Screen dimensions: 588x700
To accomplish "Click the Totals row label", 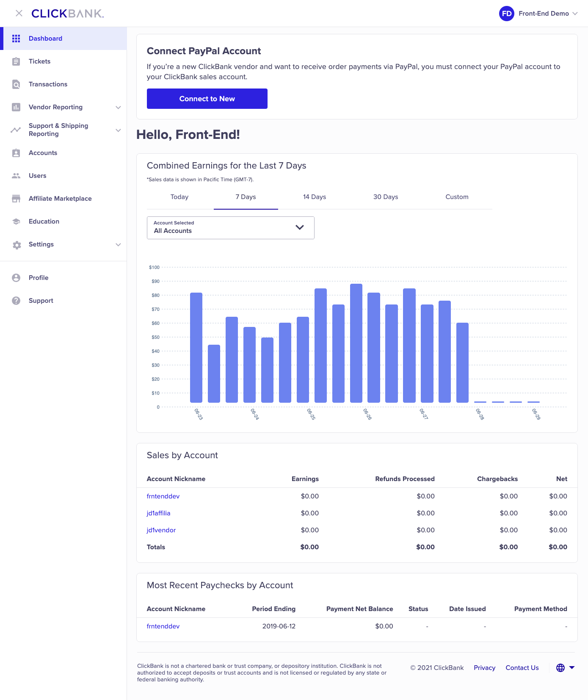I will (x=156, y=547).
